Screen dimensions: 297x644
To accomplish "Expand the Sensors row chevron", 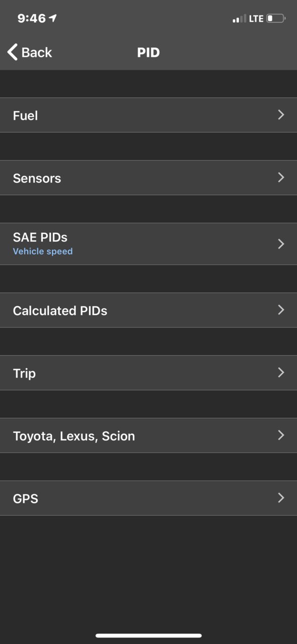I will pos(281,177).
